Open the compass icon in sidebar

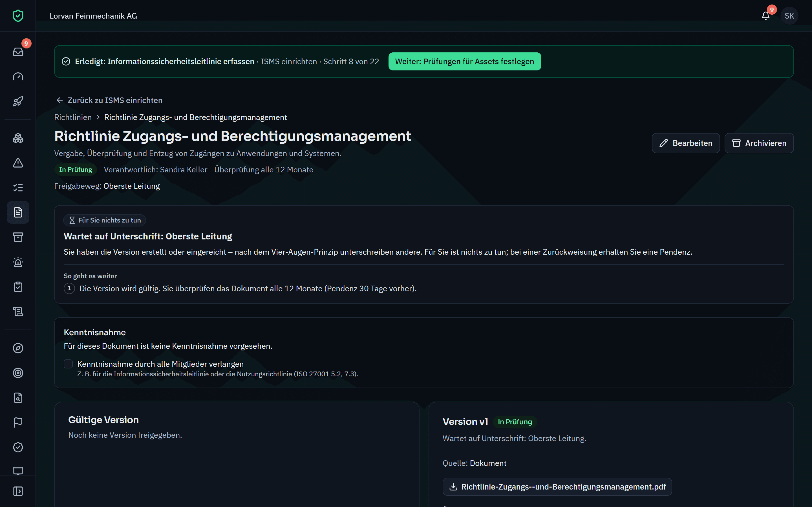click(18, 348)
